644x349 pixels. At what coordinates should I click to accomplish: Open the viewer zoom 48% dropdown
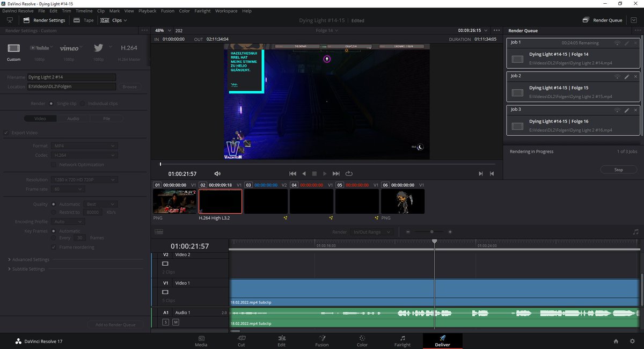[163, 31]
